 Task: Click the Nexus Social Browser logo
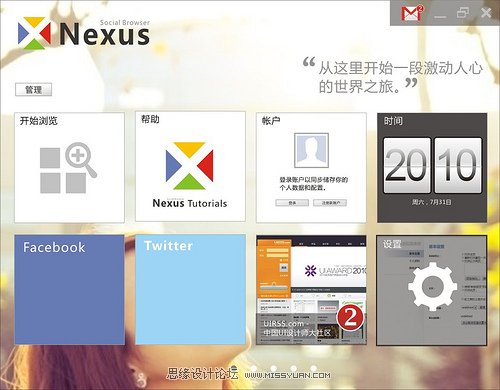(84, 33)
